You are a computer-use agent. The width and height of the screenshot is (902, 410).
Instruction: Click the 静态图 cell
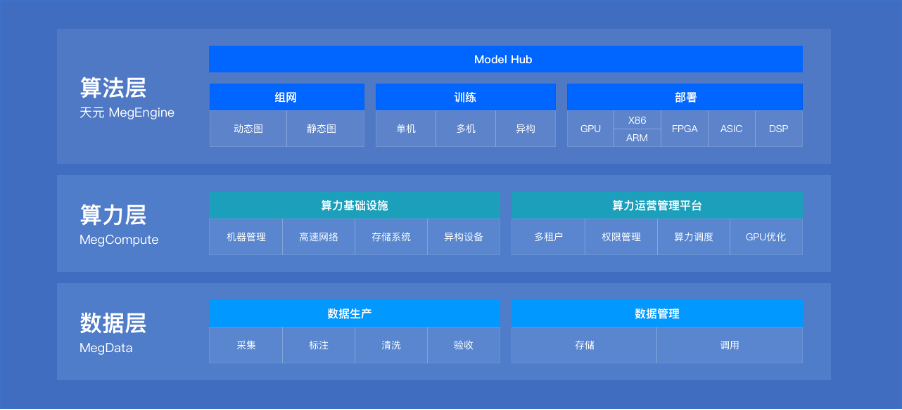pyautogui.click(x=326, y=129)
